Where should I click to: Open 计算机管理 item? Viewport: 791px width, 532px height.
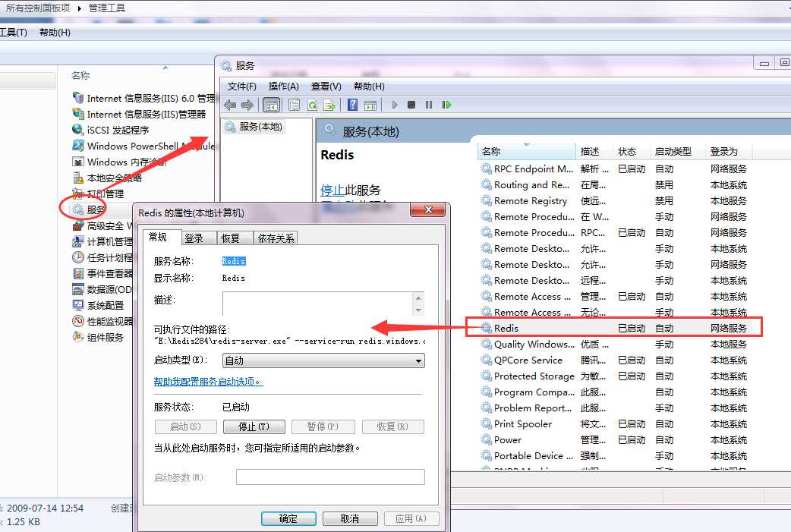pyautogui.click(x=102, y=241)
